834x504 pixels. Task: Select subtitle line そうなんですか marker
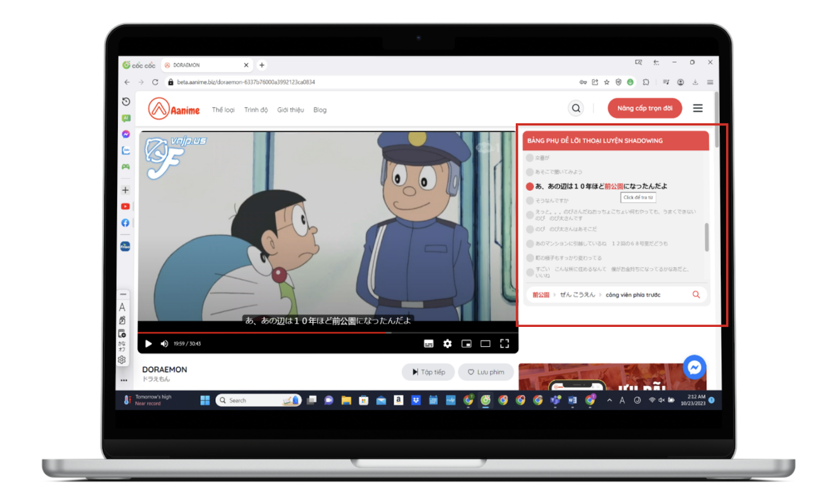530,201
